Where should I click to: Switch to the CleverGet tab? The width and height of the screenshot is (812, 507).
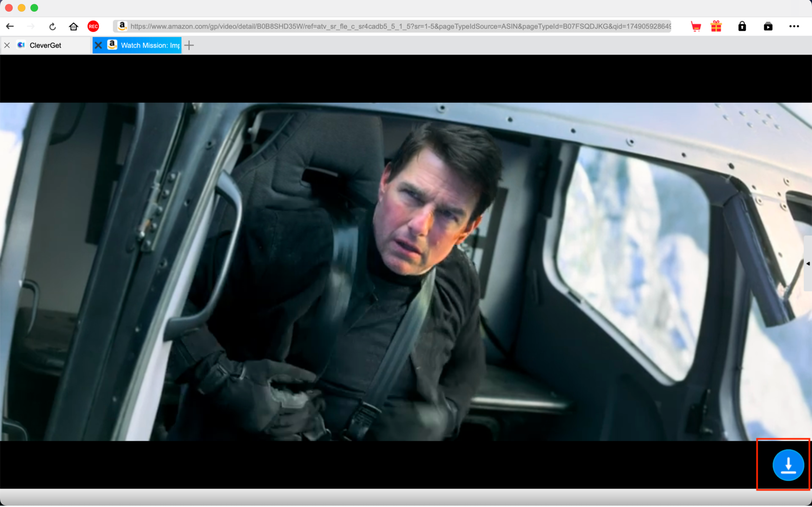(45, 45)
